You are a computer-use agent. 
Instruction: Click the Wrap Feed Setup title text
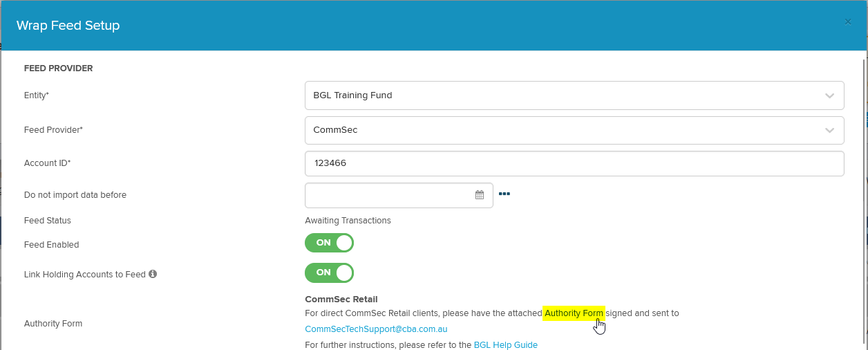[68, 26]
